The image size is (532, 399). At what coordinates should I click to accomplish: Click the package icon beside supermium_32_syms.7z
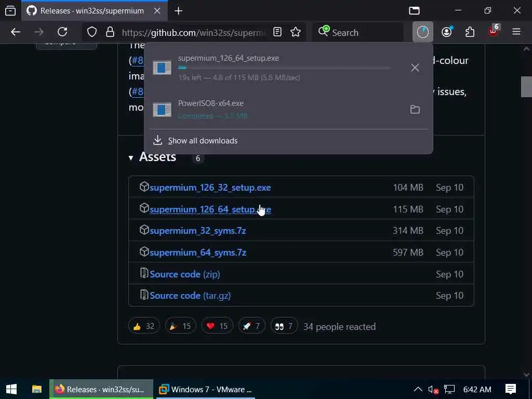(x=144, y=230)
